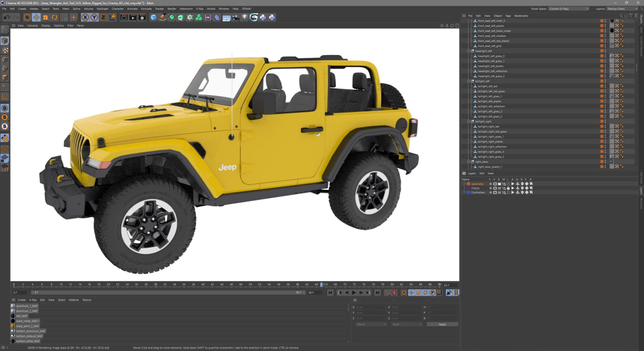Click the second Python icon
Viewport: 644px width, 351px height.
[272, 17]
